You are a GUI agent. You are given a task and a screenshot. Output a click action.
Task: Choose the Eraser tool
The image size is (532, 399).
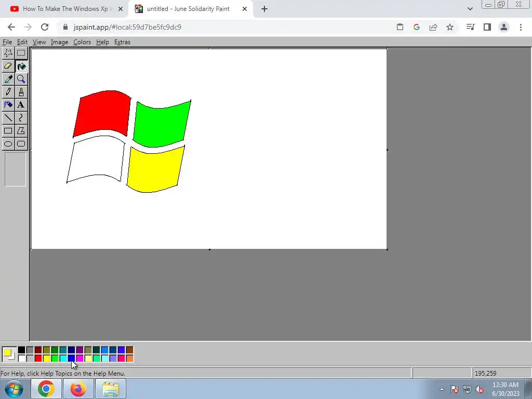(x=8, y=66)
